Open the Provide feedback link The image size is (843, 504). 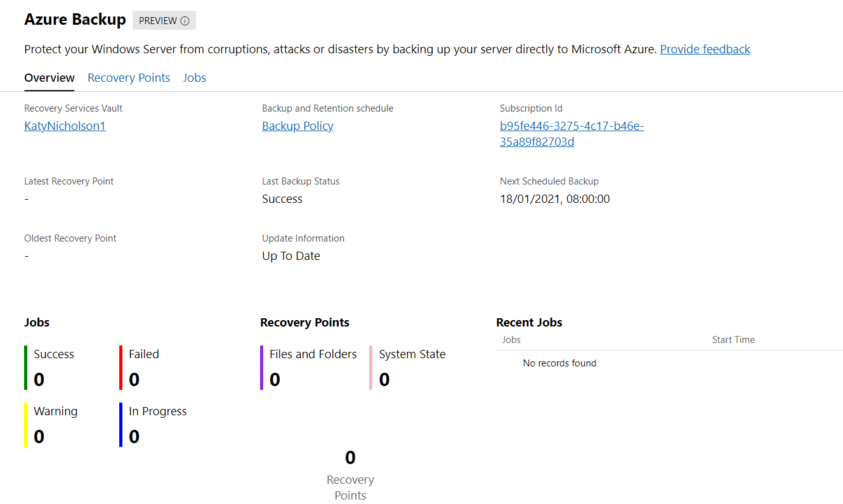click(705, 49)
